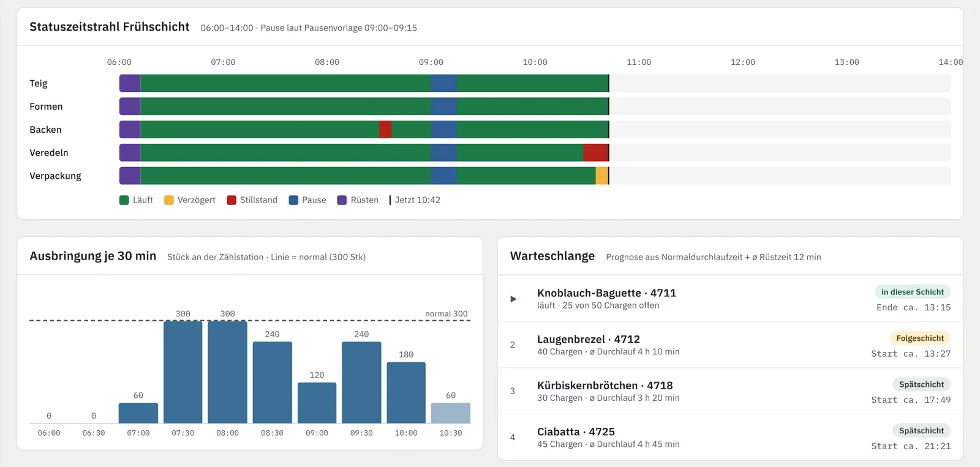This screenshot has height=467, width=980.
Task: Click the blue Pause segment in Formen row
Action: point(444,106)
